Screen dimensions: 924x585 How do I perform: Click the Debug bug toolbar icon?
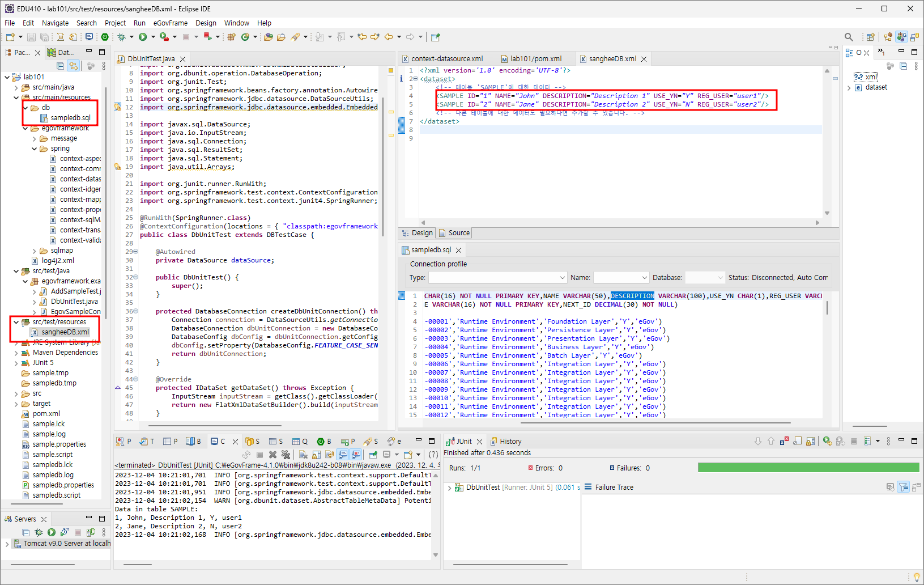point(121,37)
